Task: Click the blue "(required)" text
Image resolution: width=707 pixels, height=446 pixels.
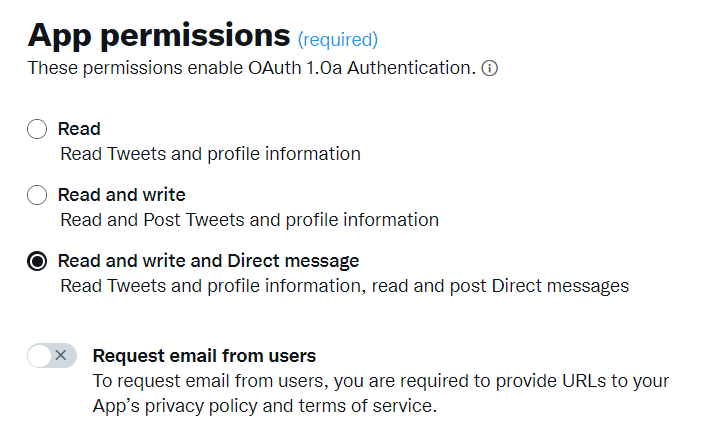Action: 338,40
